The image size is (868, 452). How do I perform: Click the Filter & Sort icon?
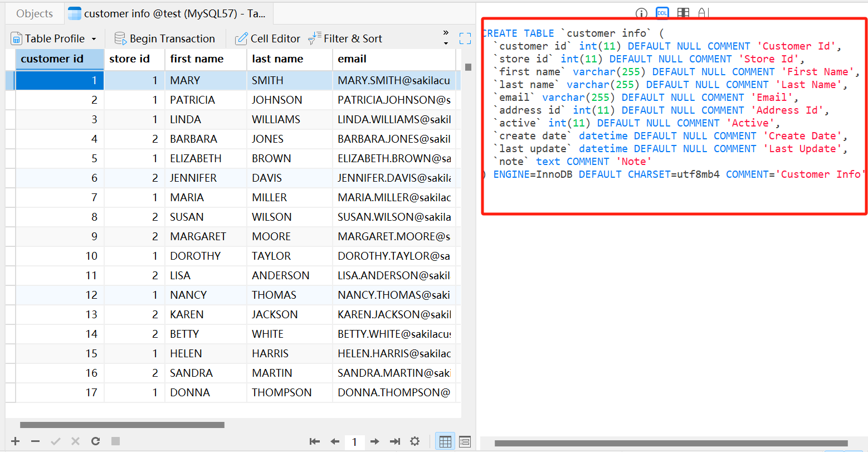click(315, 38)
